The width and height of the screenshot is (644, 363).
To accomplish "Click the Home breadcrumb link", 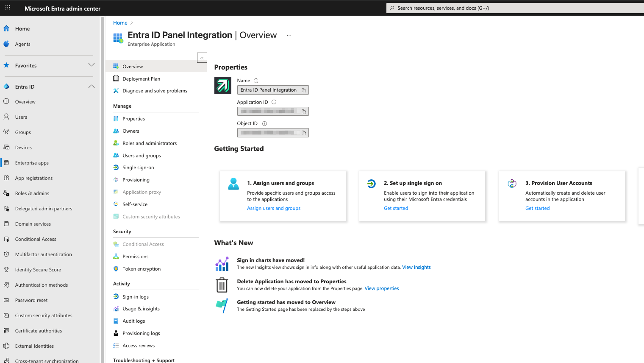I will [120, 23].
